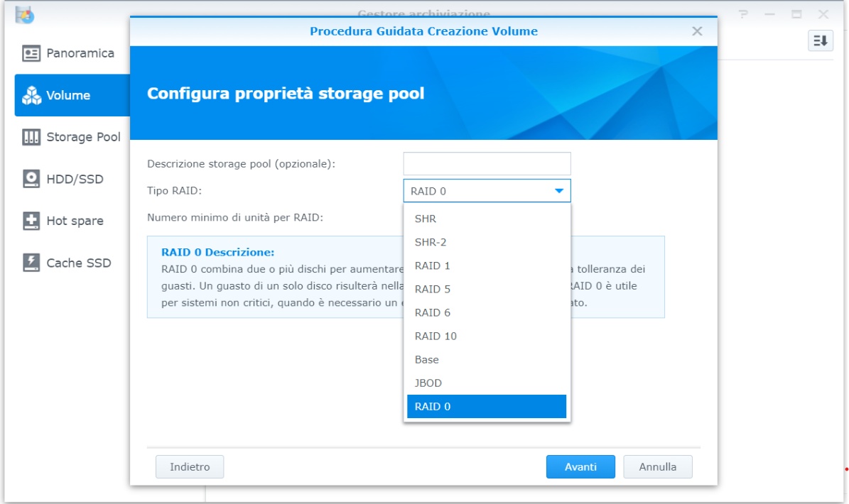Collapse the Tipo RAID dropdown arrow

pos(558,191)
